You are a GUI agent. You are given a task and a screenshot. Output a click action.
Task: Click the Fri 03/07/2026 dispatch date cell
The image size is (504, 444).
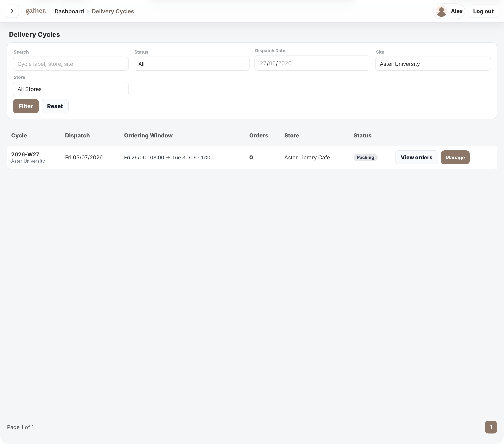pyautogui.click(x=84, y=157)
